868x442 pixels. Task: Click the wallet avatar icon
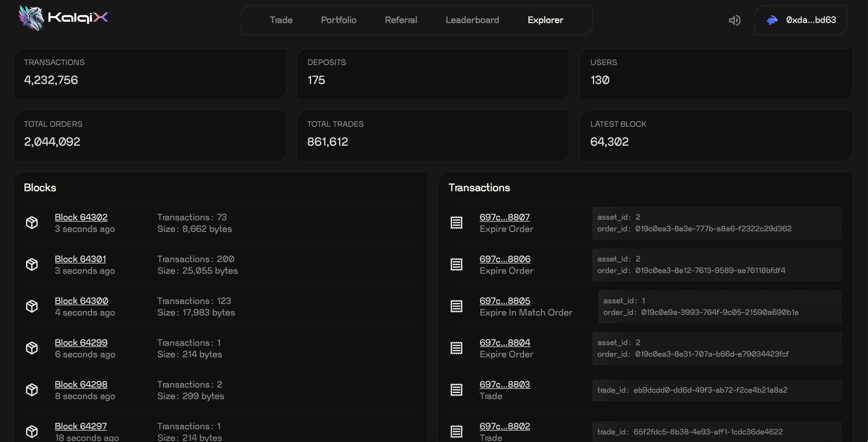tap(772, 20)
